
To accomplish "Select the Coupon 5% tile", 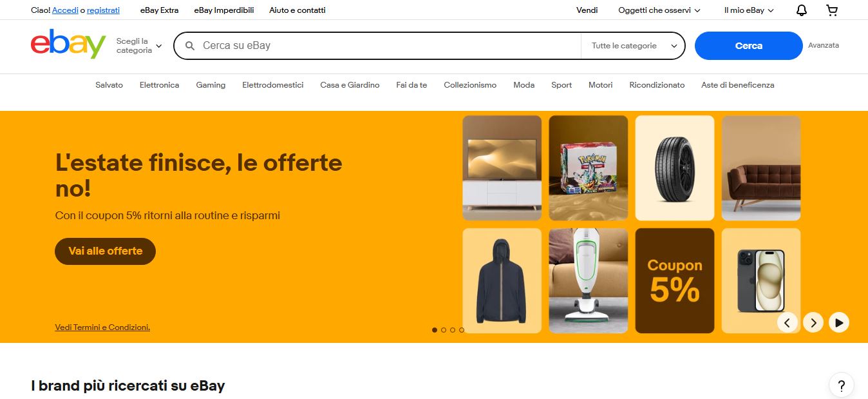I will (675, 281).
